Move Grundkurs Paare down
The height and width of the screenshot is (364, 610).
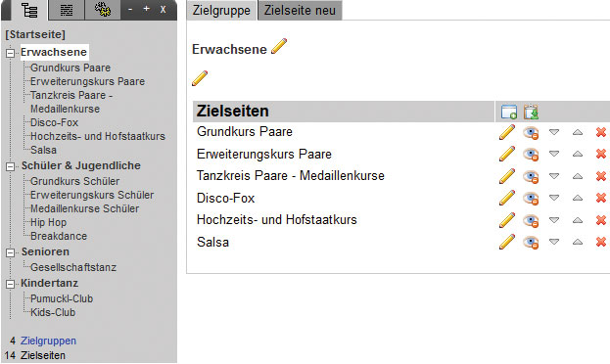(554, 132)
